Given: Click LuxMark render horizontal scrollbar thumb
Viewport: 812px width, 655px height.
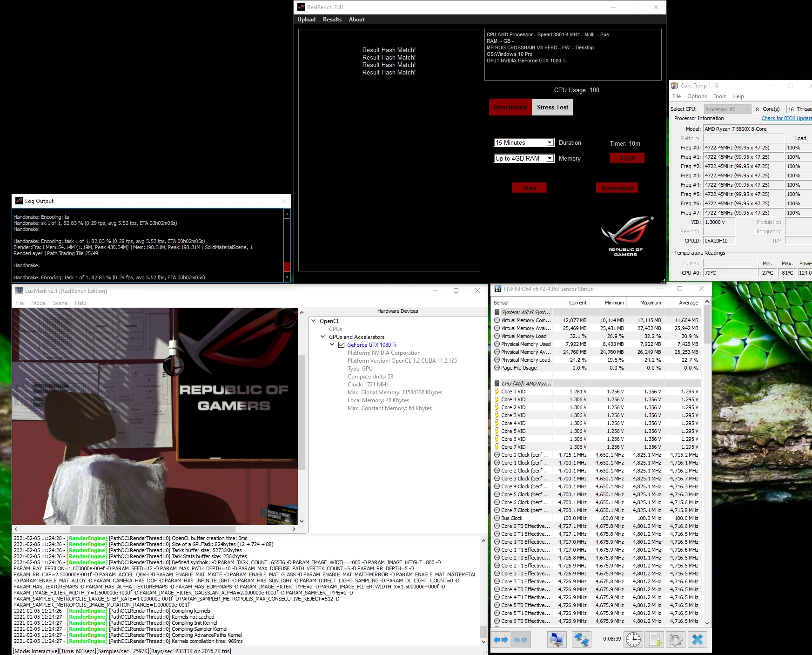Looking at the screenshot, I should coord(153,529).
